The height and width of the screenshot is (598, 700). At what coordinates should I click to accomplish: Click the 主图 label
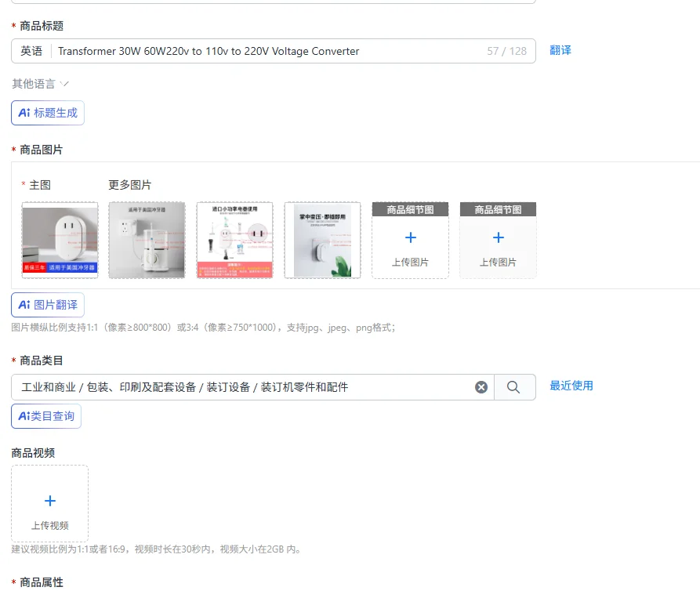coord(40,185)
